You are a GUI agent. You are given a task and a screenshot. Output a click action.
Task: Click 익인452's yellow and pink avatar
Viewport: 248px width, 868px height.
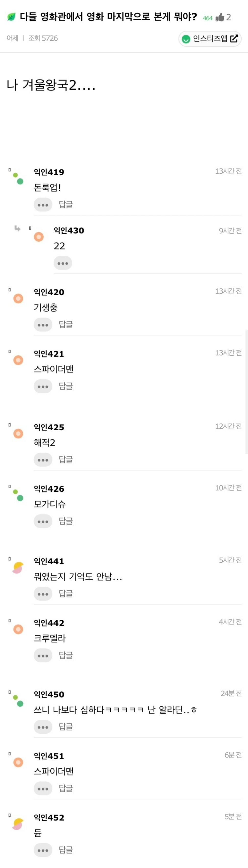pos(18,824)
